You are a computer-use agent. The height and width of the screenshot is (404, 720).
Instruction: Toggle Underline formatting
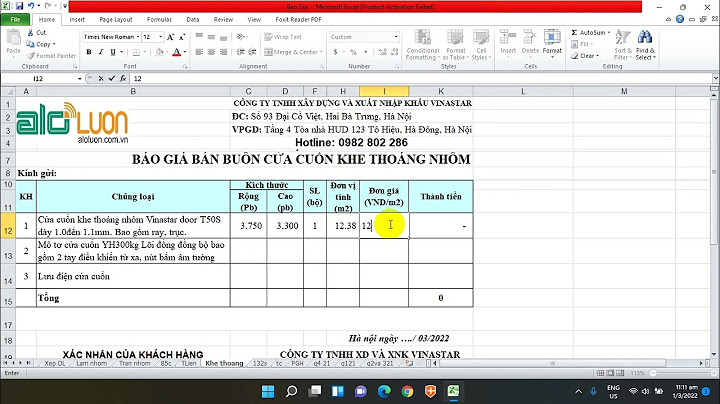pos(112,52)
